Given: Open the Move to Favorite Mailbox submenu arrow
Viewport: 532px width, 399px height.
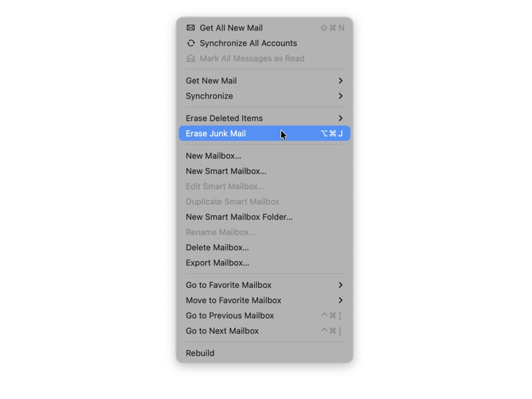Looking at the screenshot, I should click(340, 300).
